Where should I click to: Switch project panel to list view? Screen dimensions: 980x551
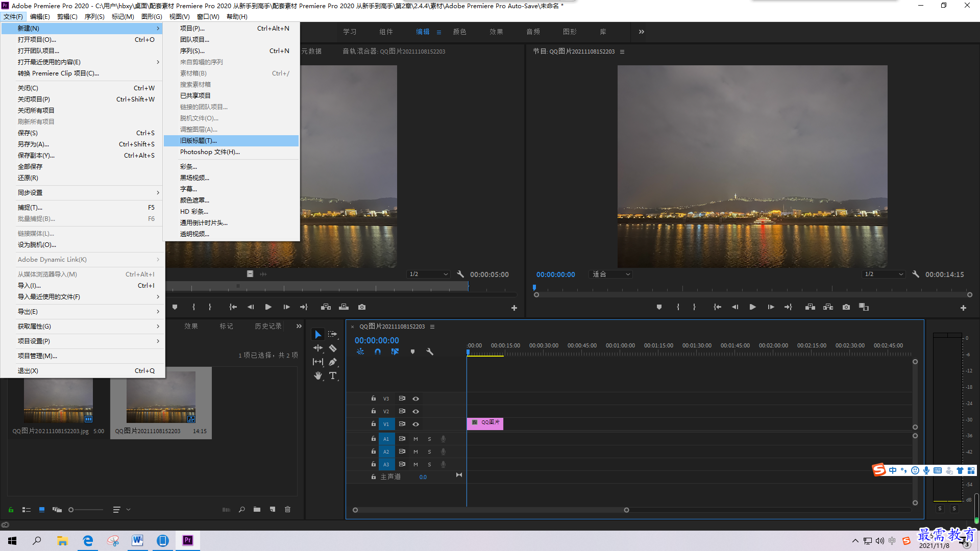(x=27, y=509)
